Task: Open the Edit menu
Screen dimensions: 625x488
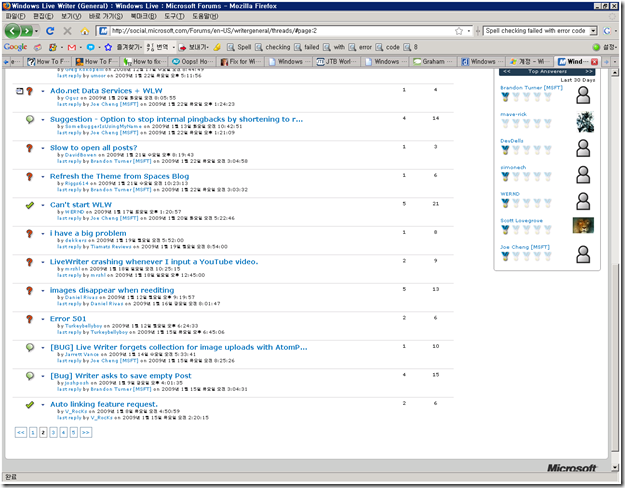Action: [x=43, y=16]
